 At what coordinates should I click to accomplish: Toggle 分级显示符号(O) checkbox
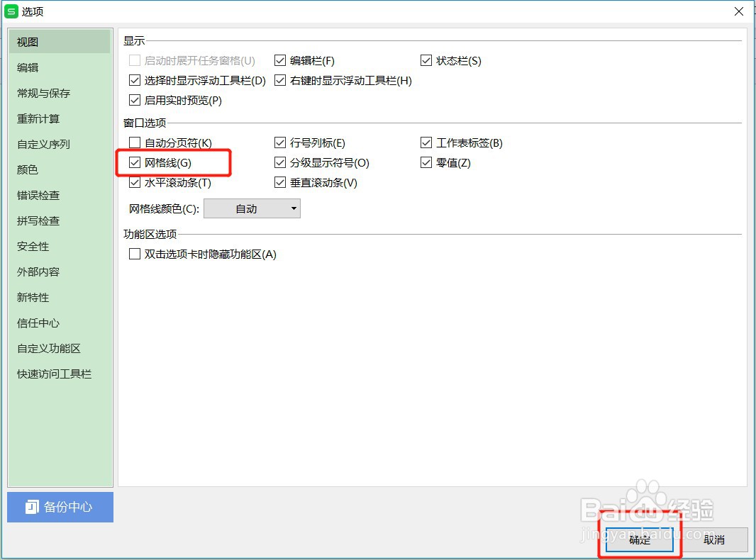[x=280, y=162]
